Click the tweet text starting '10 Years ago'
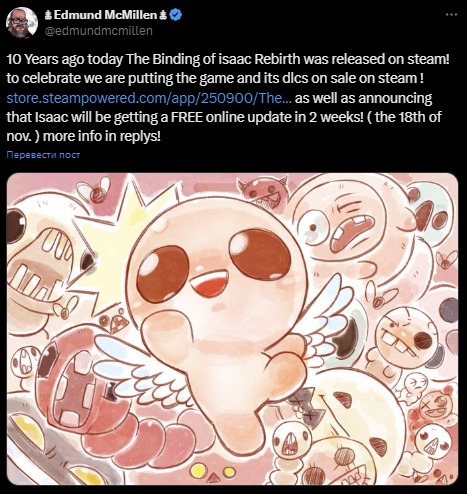Image resolution: width=467 pixels, height=494 pixels. pyautogui.click(x=228, y=59)
